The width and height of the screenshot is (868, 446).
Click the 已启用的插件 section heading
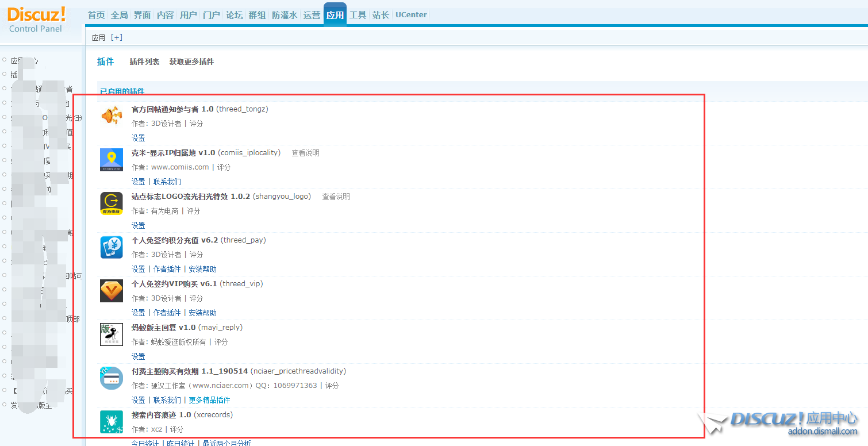(x=122, y=91)
